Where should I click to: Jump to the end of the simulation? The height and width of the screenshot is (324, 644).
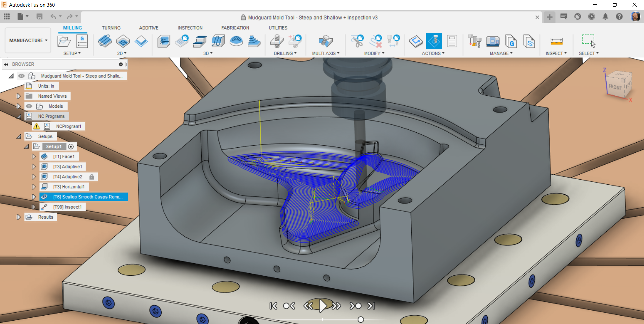pyautogui.click(x=371, y=306)
